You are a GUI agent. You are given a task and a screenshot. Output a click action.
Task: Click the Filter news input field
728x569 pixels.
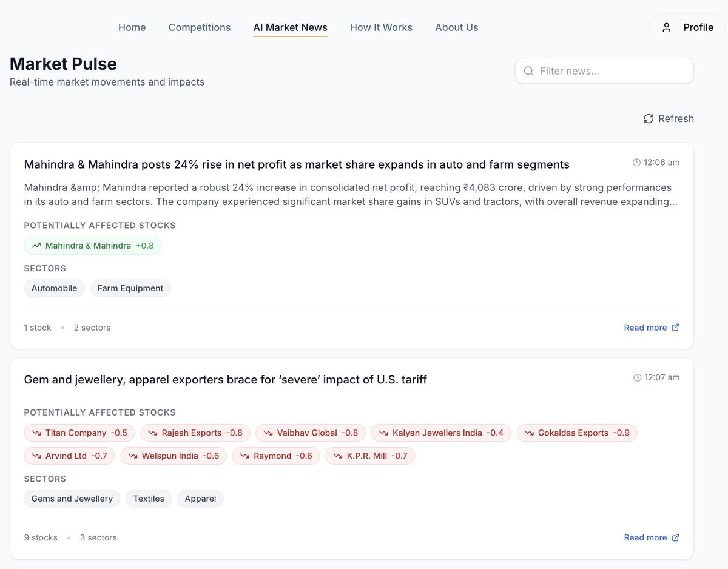pos(604,71)
